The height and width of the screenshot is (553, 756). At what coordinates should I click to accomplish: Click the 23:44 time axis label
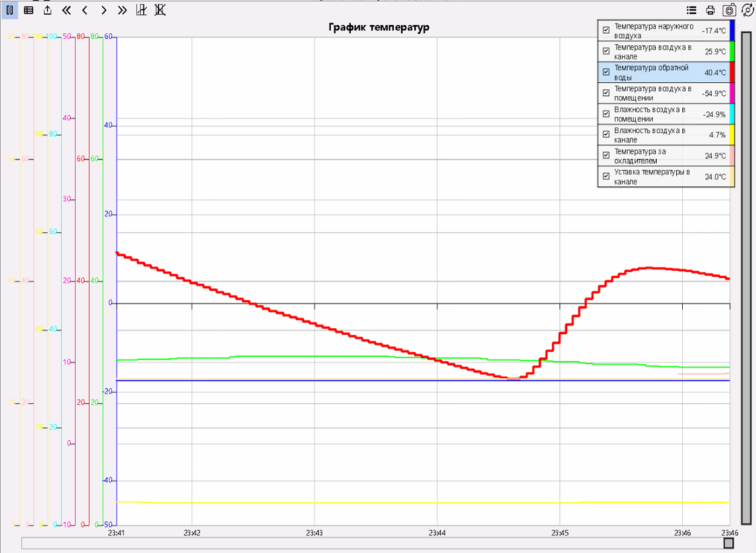click(x=437, y=532)
